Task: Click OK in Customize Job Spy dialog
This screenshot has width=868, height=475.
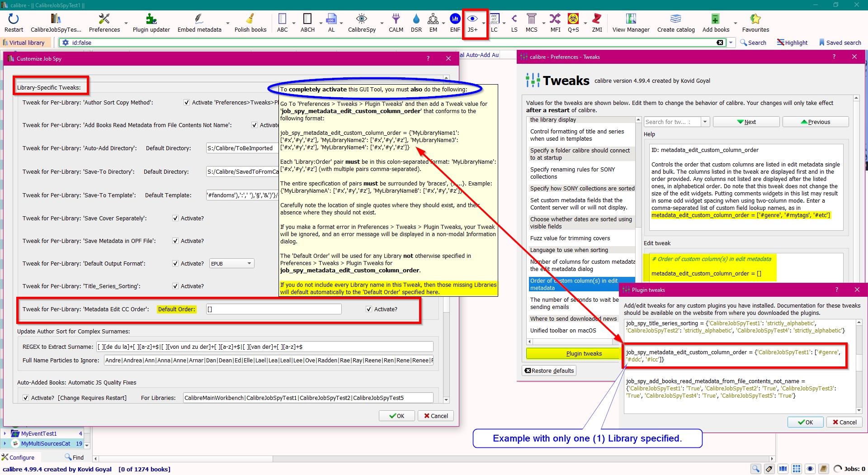Action: coord(396,416)
